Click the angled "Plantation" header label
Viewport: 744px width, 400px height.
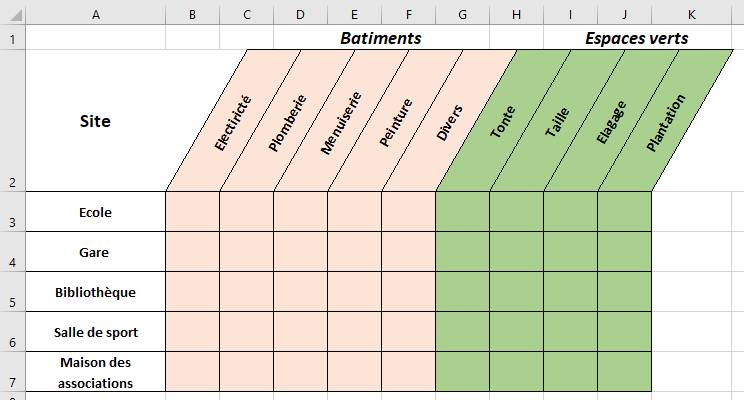(667, 123)
